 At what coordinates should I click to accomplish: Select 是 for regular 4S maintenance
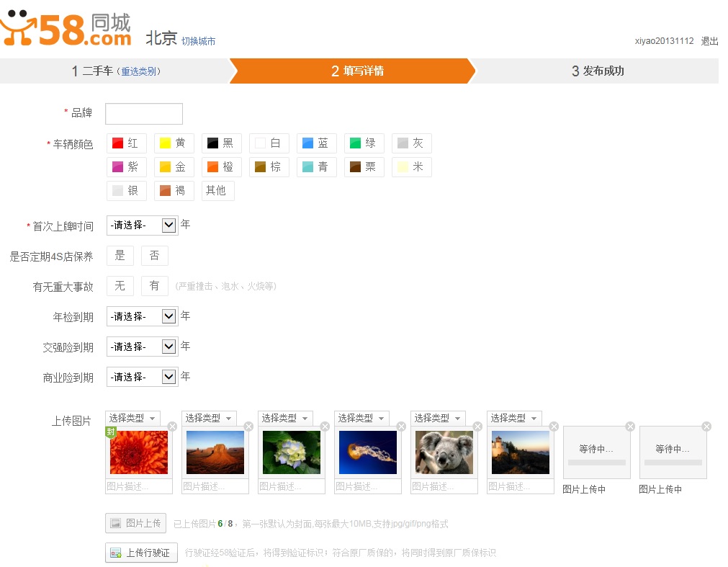[120, 256]
